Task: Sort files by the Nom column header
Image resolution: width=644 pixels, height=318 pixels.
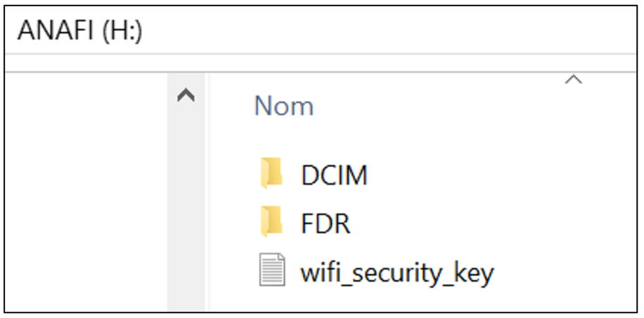Action: 284,106
